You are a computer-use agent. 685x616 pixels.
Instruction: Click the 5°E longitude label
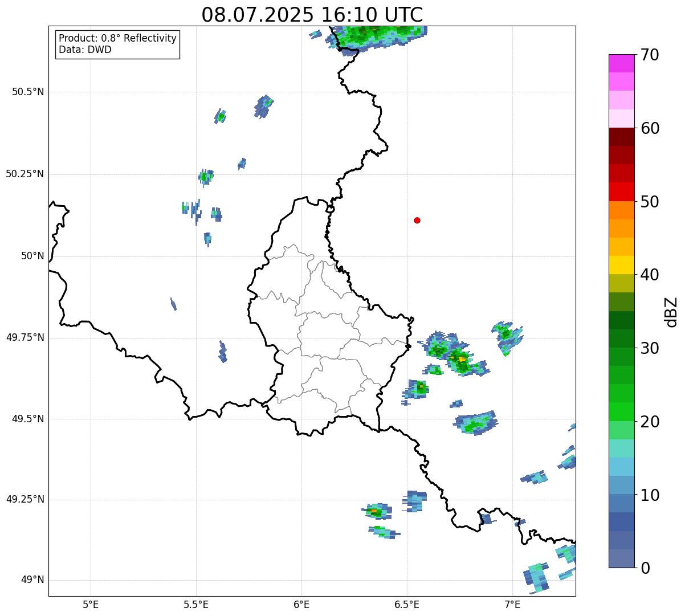91,604
